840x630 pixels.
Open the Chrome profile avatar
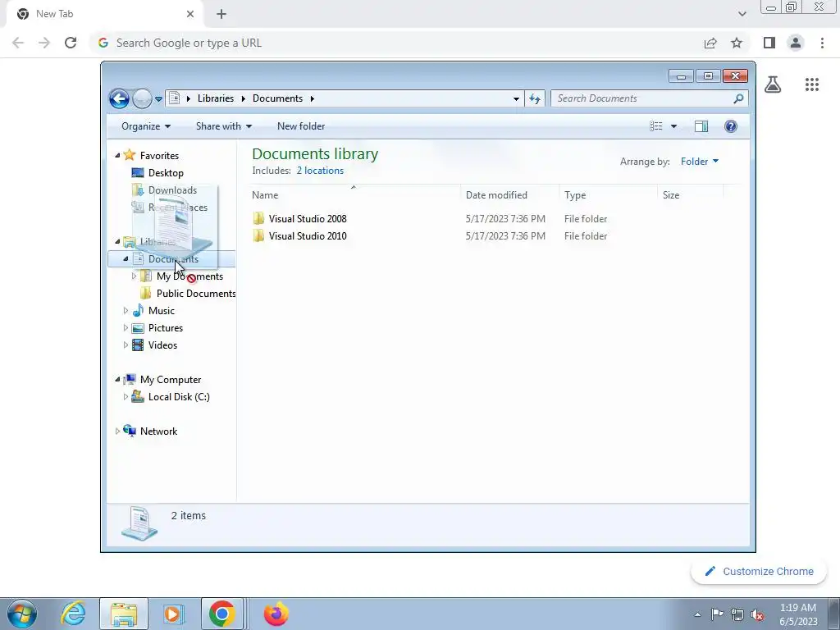pos(796,43)
